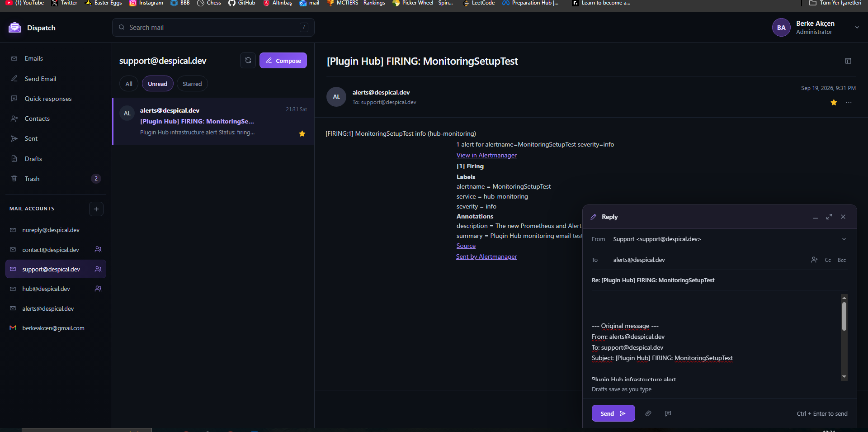Click scroll-up arrow in reply body
The width and height of the screenshot is (868, 432).
pyautogui.click(x=844, y=298)
